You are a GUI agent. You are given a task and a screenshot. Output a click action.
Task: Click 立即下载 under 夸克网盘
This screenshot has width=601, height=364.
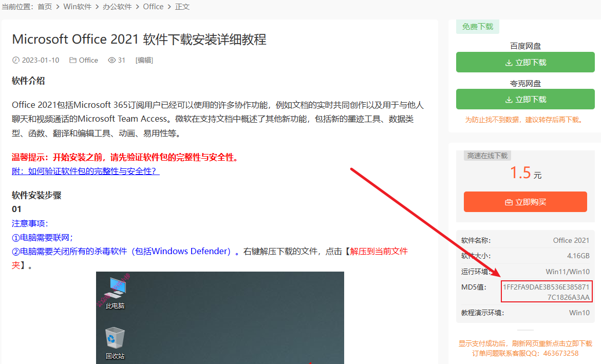pyautogui.click(x=525, y=99)
